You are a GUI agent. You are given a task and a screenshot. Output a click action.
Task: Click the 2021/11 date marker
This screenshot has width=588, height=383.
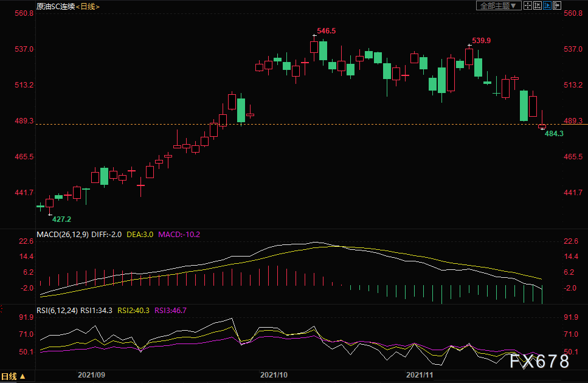(x=420, y=375)
